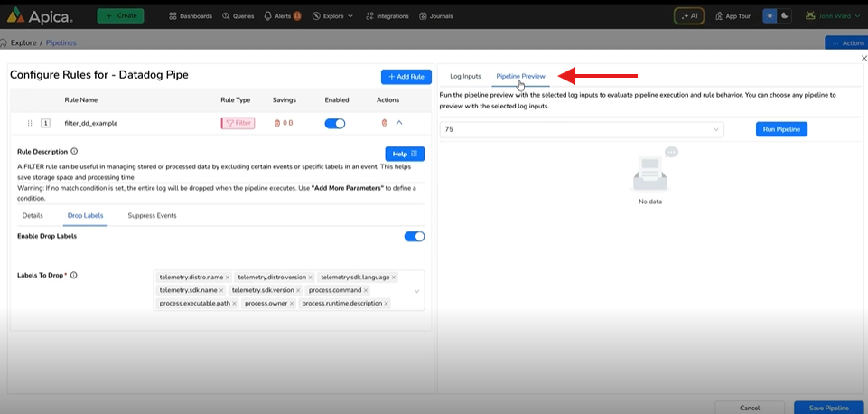The image size is (868, 414).
Task: Turn off Enable Drop Labels switch
Action: (x=414, y=236)
